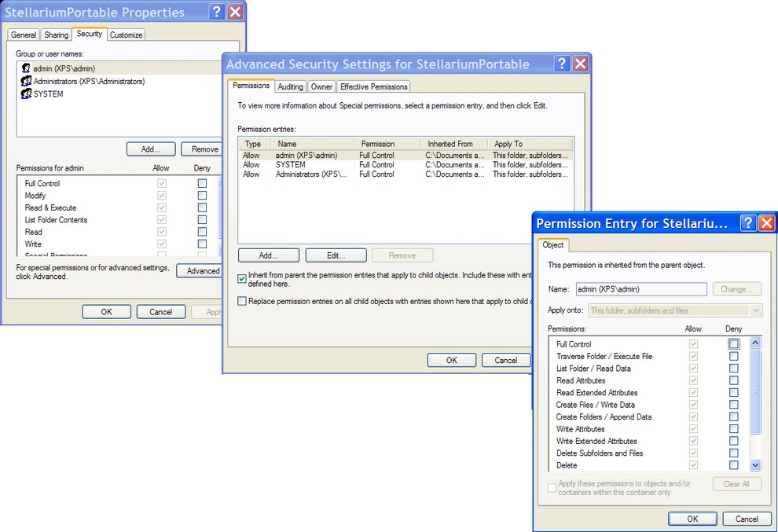Click Edit... under Permission entries
The height and width of the screenshot is (532, 778).
point(336,255)
